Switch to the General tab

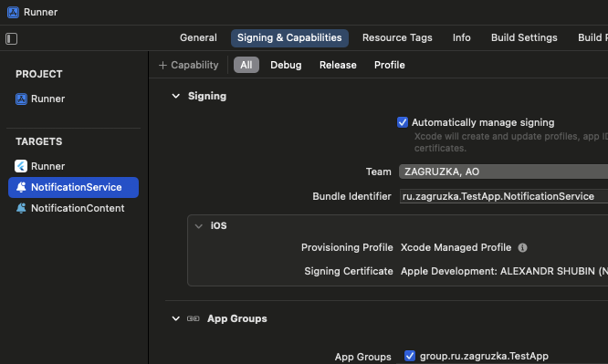pyautogui.click(x=198, y=37)
